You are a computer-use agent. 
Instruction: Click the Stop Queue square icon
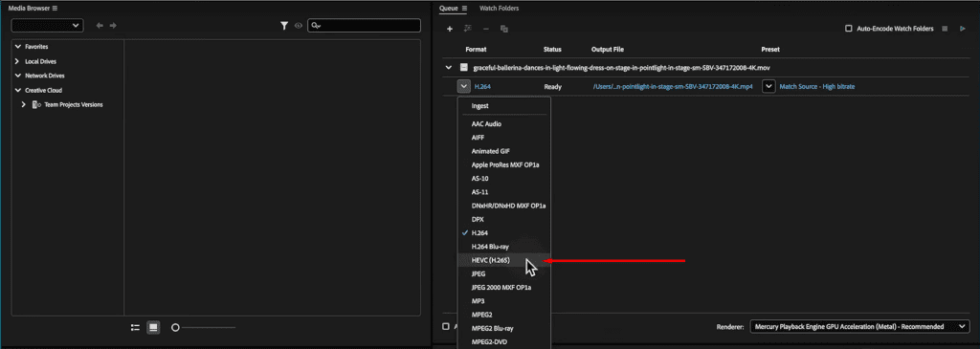[x=945, y=29]
